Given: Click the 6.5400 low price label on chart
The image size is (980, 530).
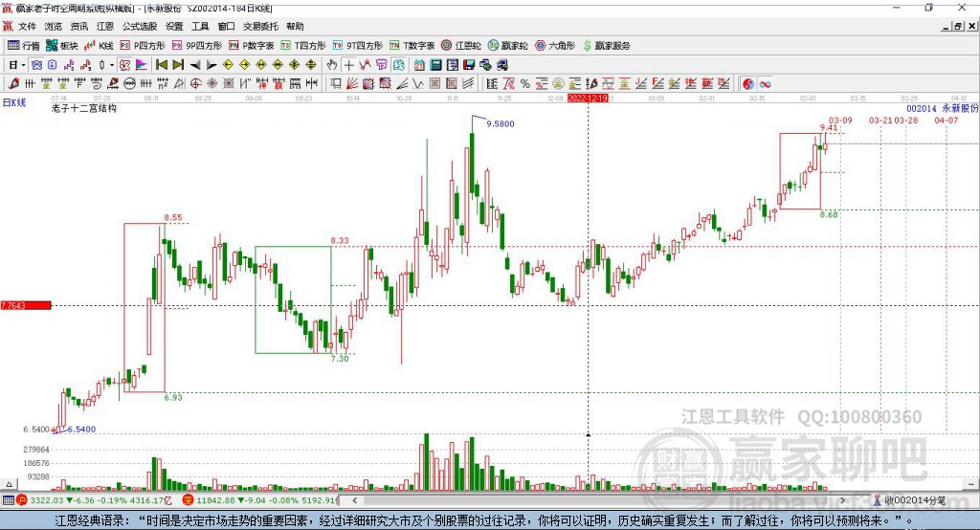Looking at the screenshot, I should tap(82, 430).
